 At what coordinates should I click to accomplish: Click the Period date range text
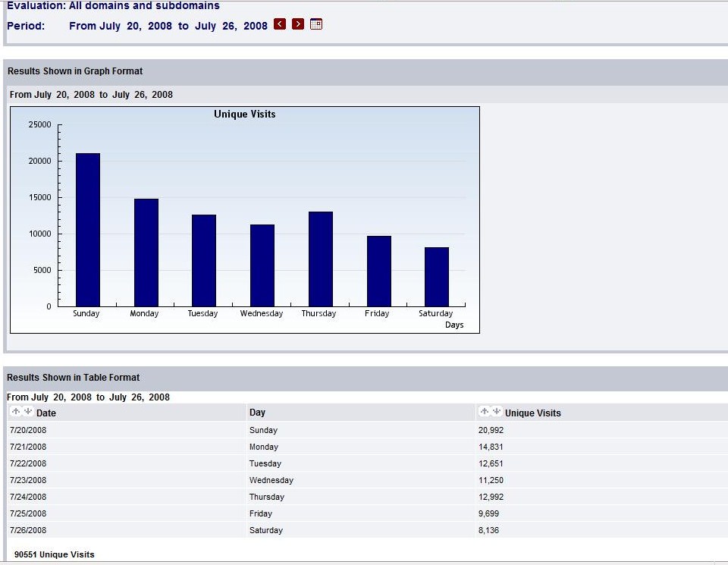(x=168, y=26)
